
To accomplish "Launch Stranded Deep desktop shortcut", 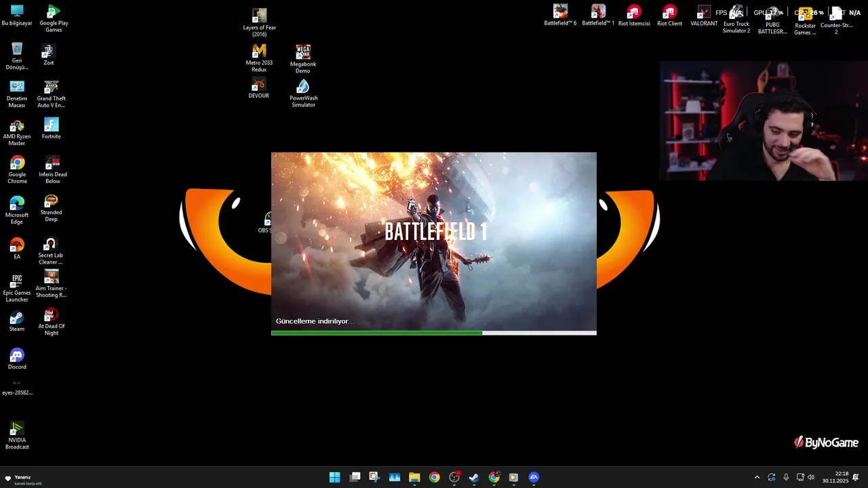I will point(51,208).
